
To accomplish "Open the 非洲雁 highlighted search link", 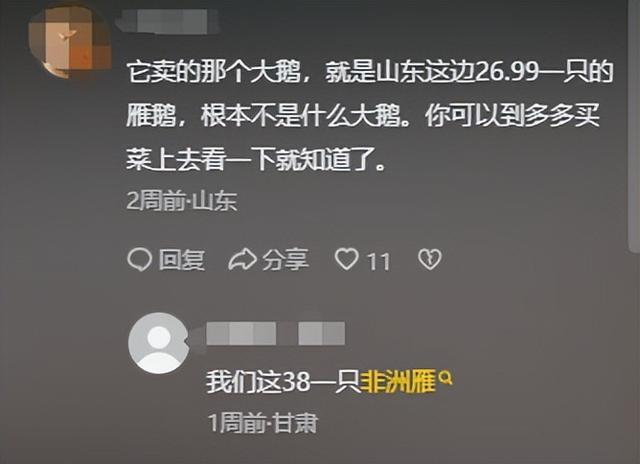I will click(x=398, y=382).
